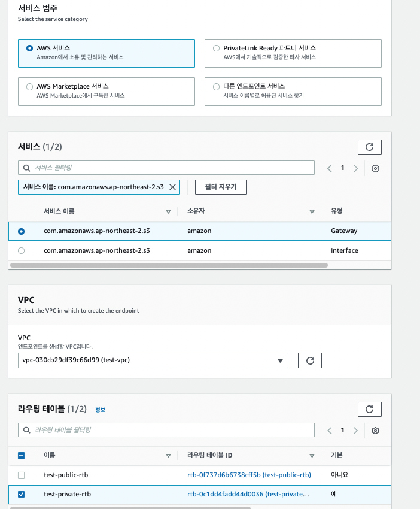Click page number 1 in 라우팅 테이블 pagination
The height and width of the screenshot is (509, 420).
coord(342,430)
